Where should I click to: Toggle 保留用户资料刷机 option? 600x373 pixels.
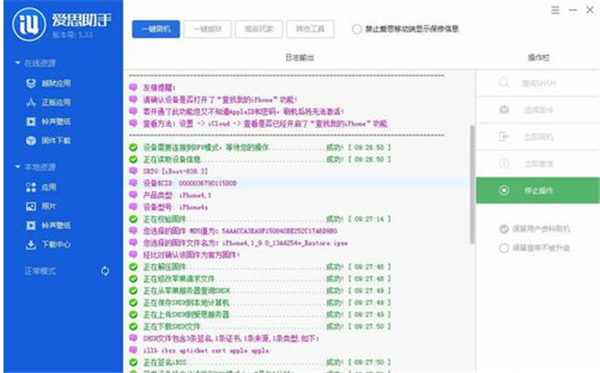[504, 229]
